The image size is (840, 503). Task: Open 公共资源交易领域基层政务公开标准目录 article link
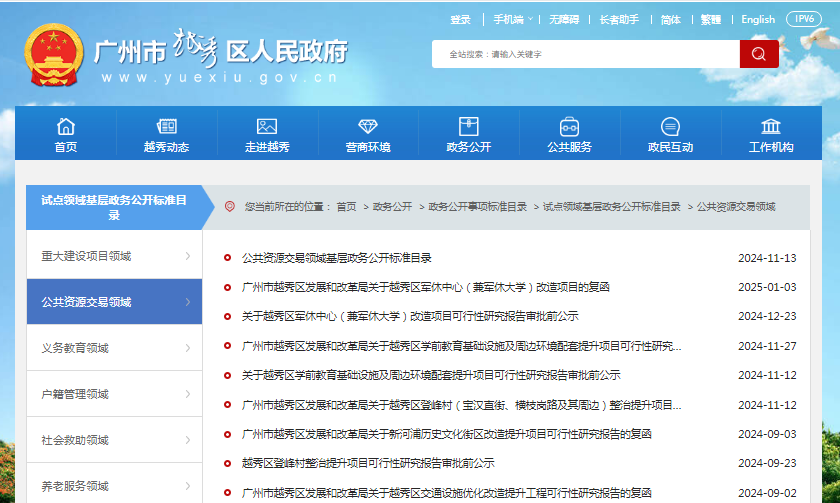point(337,258)
